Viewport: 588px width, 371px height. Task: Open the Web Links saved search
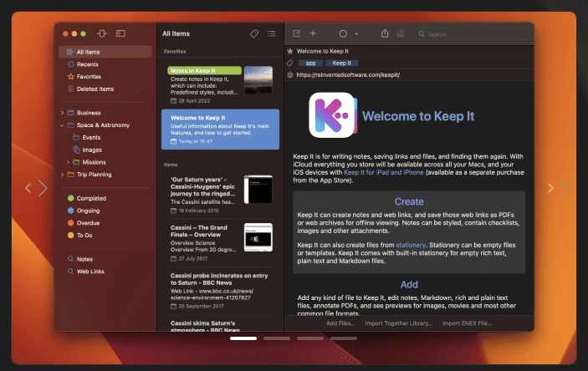click(x=90, y=272)
